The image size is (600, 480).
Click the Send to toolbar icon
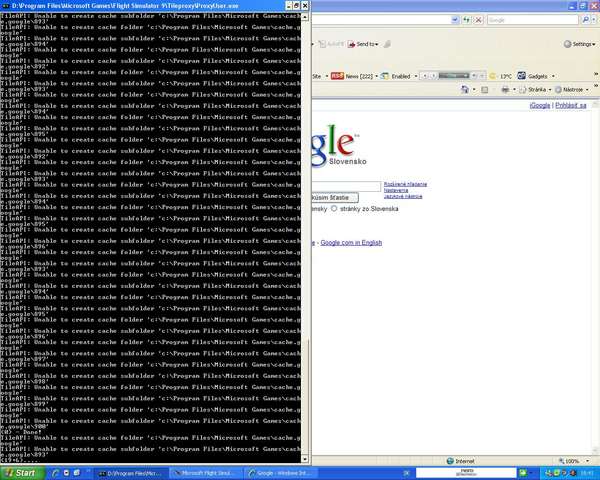click(351, 44)
